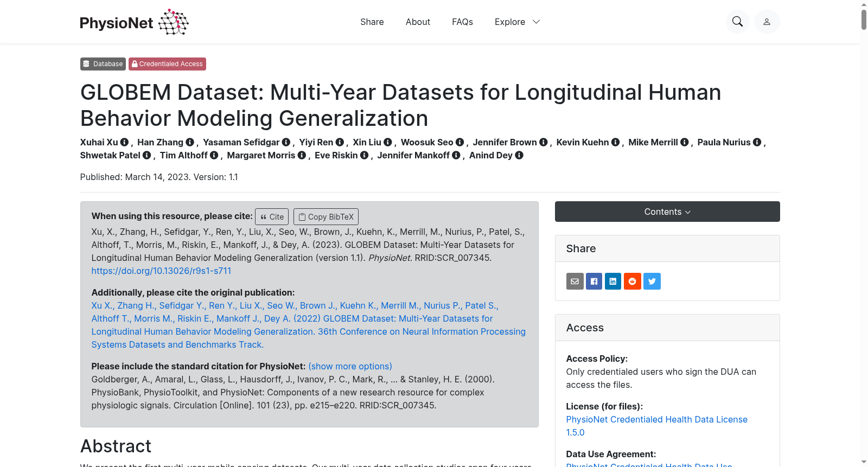Viewport: 868px width, 467px height.
Task: Click the Database badge
Action: pyautogui.click(x=103, y=64)
